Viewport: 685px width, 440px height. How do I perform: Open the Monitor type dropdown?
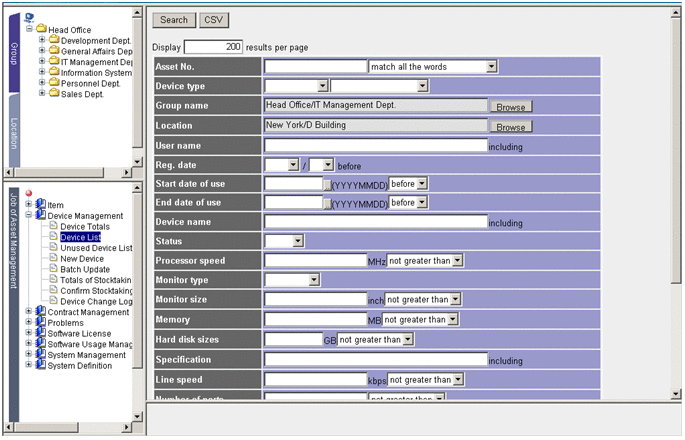point(314,280)
